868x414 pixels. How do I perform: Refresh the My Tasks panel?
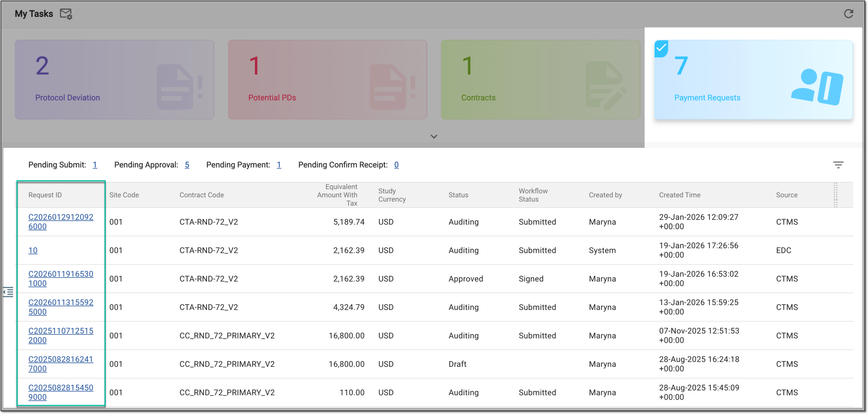pos(849,14)
